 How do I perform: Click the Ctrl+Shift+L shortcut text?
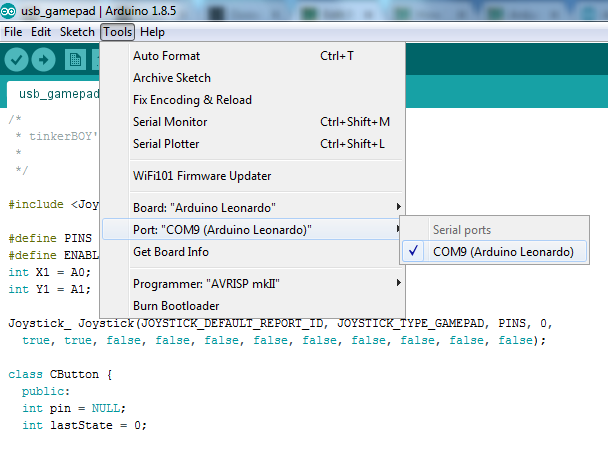pos(352,144)
